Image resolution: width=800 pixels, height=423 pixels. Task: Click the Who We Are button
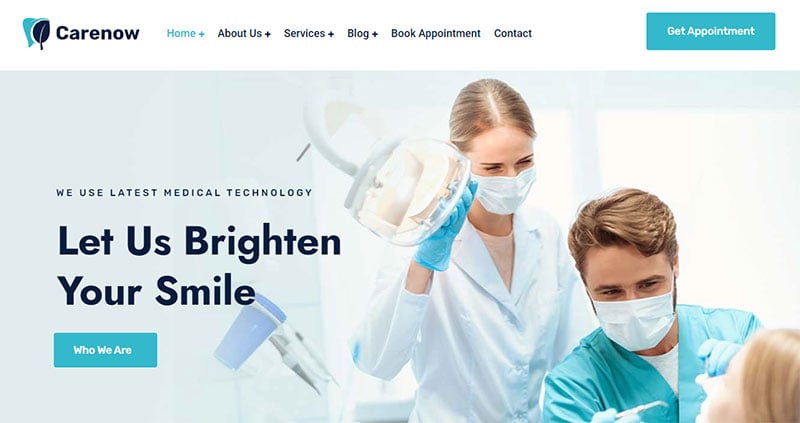(x=106, y=350)
